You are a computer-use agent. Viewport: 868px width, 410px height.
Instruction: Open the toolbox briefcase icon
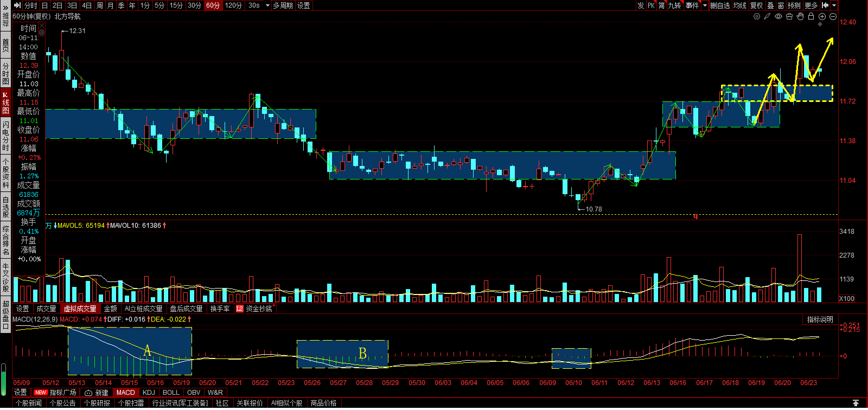pos(789,17)
